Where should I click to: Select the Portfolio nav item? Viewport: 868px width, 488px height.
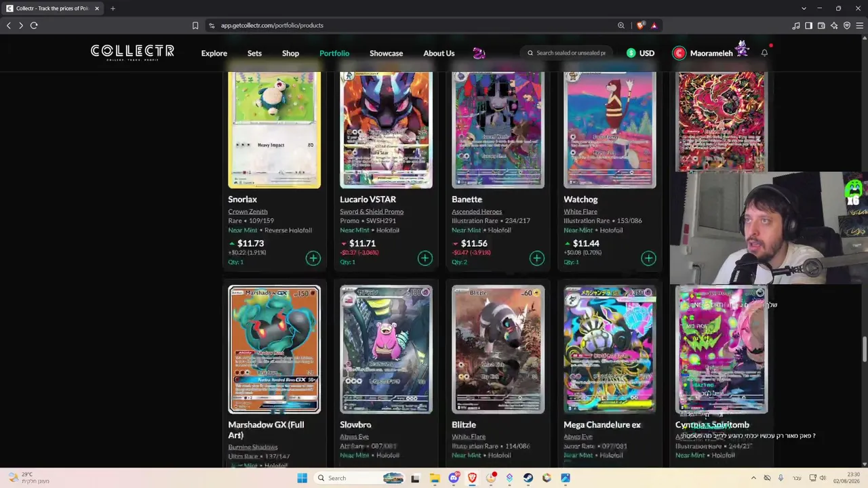pyautogui.click(x=334, y=53)
